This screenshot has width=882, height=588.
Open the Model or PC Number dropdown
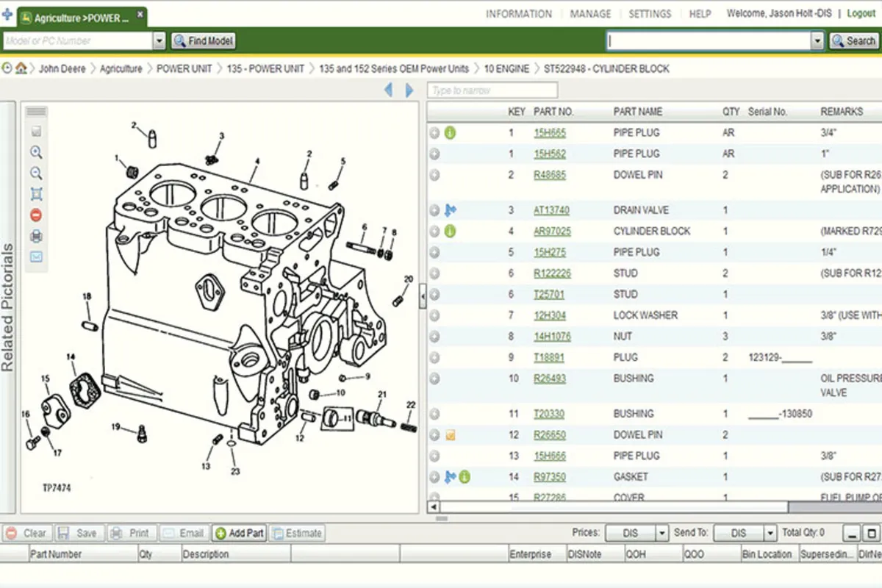(159, 41)
